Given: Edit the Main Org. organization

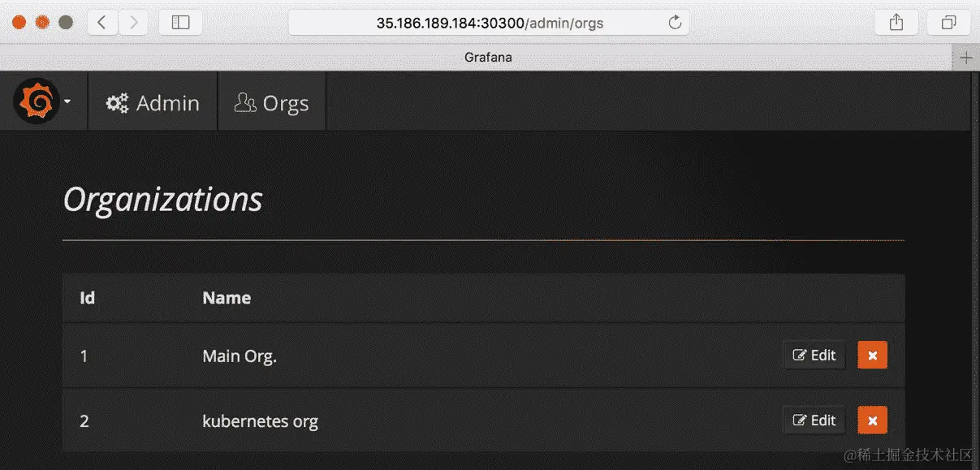Looking at the screenshot, I should (x=814, y=355).
